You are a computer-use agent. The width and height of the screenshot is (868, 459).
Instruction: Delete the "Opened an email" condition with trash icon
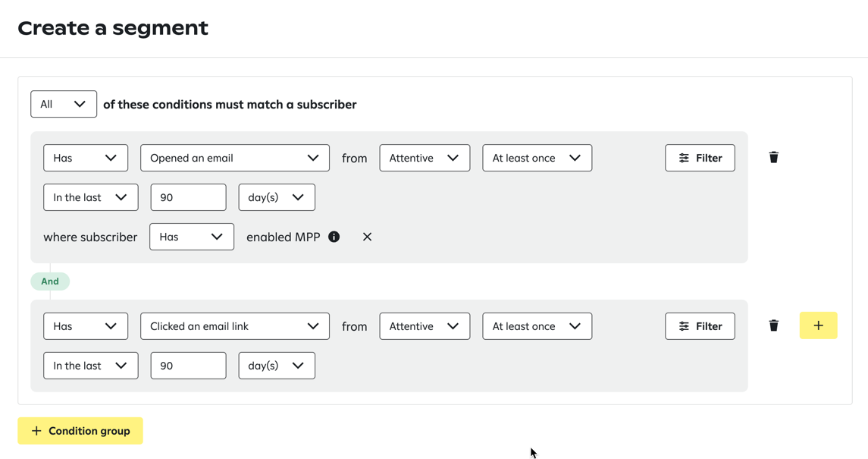pyautogui.click(x=773, y=157)
